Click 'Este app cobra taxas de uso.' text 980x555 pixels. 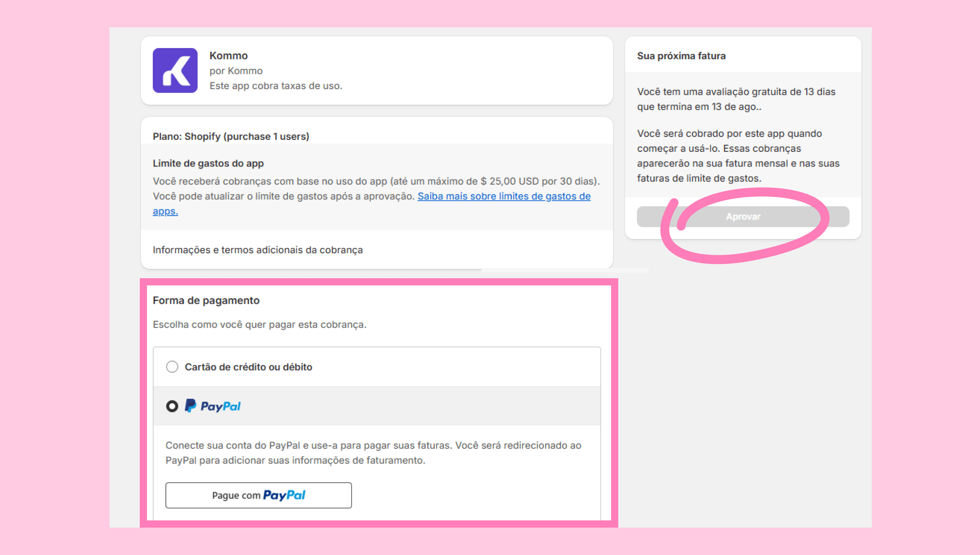coord(276,86)
